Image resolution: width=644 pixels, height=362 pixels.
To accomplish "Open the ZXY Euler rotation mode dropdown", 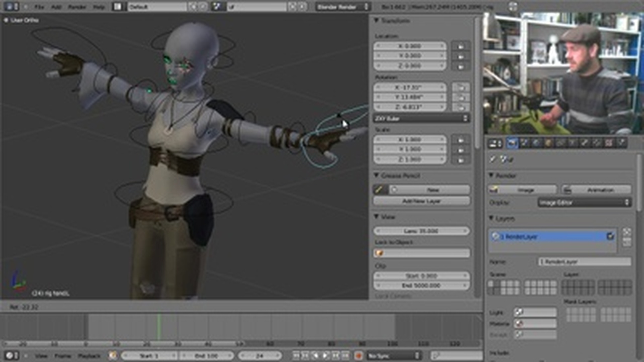I will 422,118.
